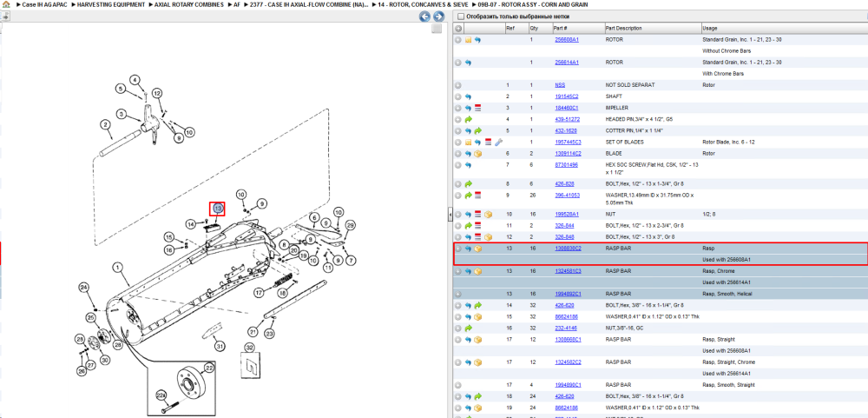The image size is (868, 418).
Task: Navigate to 14 - ROTOR, CONCAVES & SIEVE breadcrumb
Action: [x=422, y=4]
